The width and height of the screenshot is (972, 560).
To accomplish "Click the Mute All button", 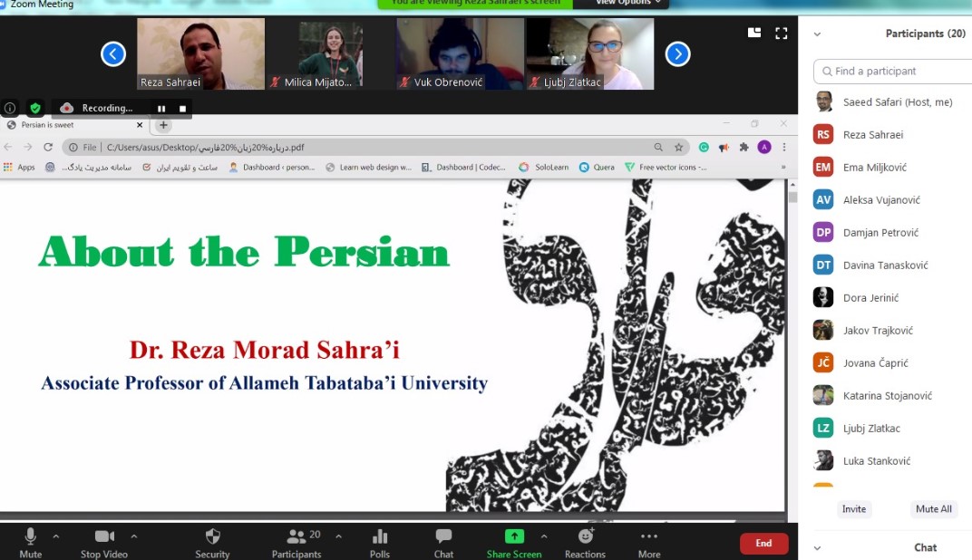I will 933,509.
